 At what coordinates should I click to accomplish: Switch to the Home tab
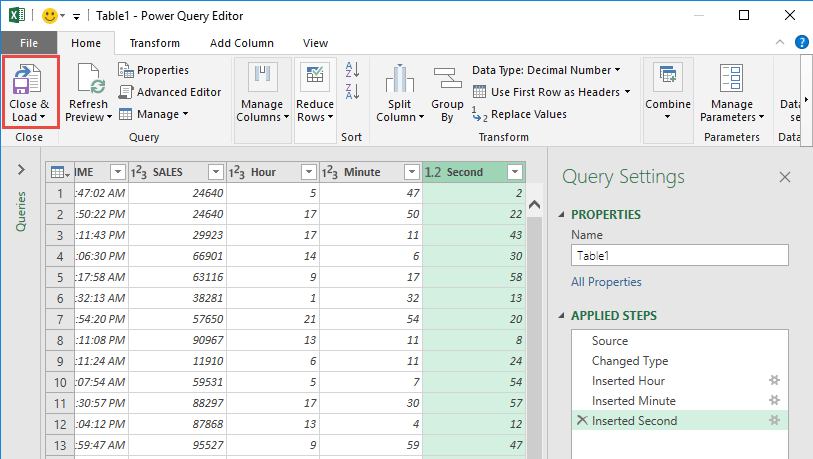(x=86, y=43)
